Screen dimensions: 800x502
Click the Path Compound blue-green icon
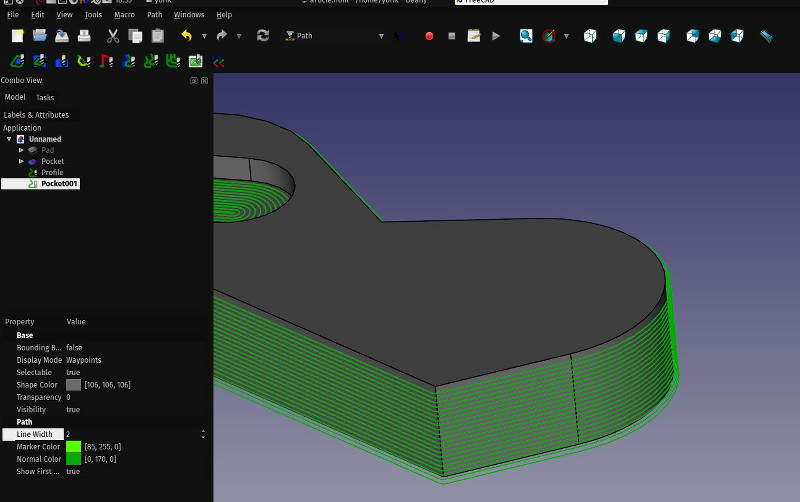129,61
